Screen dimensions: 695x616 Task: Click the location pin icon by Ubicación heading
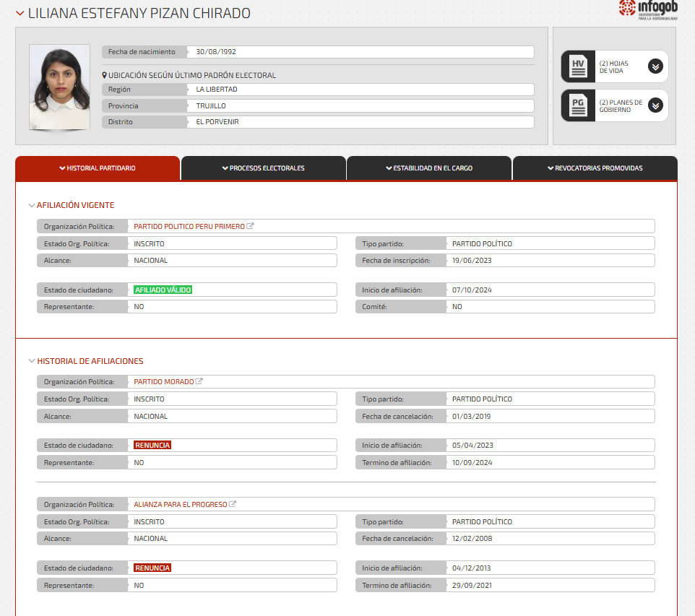click(x=104, y=75)
